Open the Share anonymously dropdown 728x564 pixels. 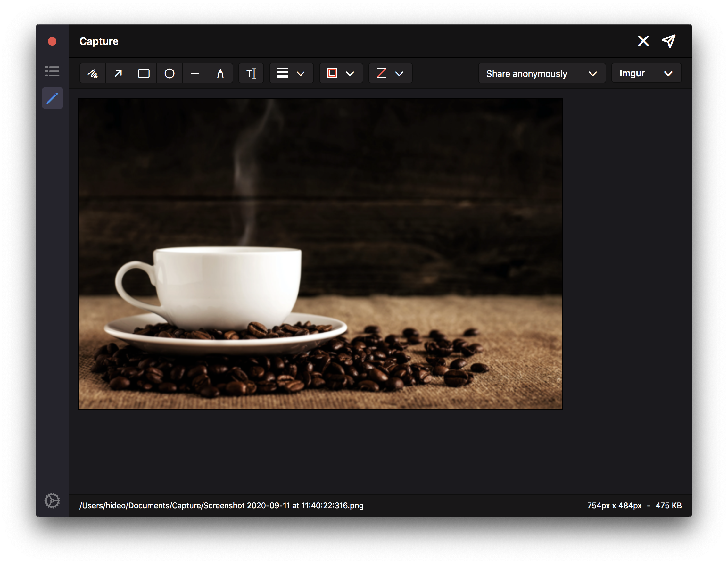[541, 73]
